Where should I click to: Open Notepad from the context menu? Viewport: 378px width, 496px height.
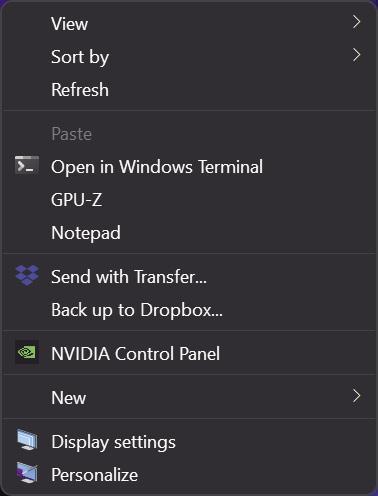tap(86, 233)
